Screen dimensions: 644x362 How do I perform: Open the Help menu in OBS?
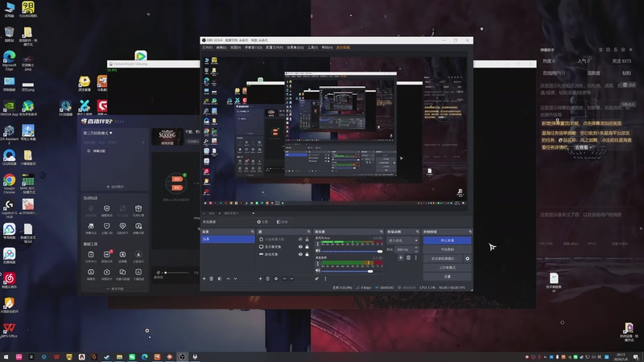[327, 47]
